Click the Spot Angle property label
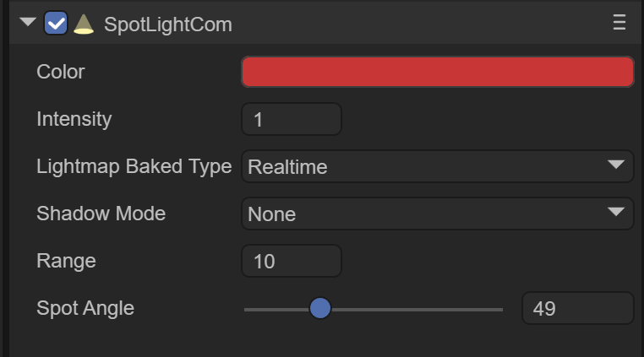 [85, 309]
